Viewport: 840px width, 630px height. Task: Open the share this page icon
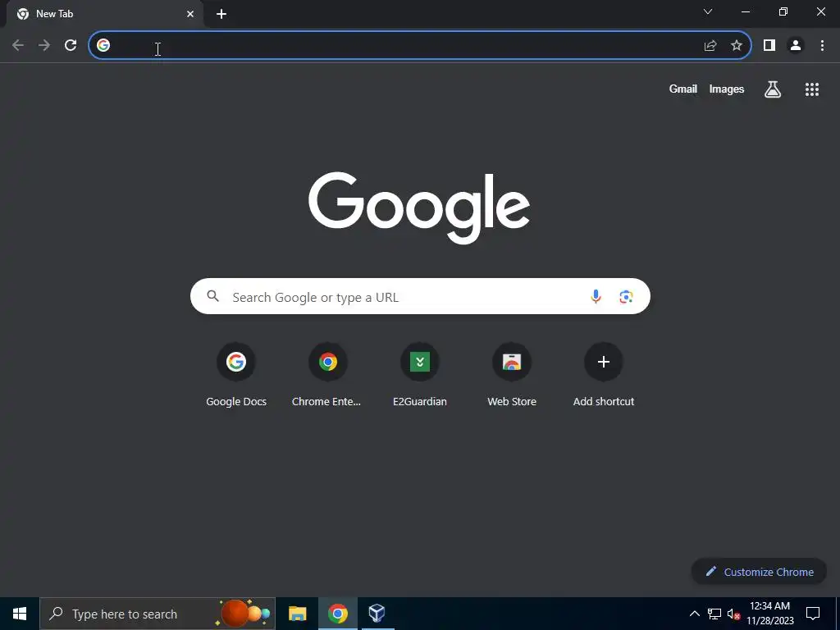click(710, 46)
